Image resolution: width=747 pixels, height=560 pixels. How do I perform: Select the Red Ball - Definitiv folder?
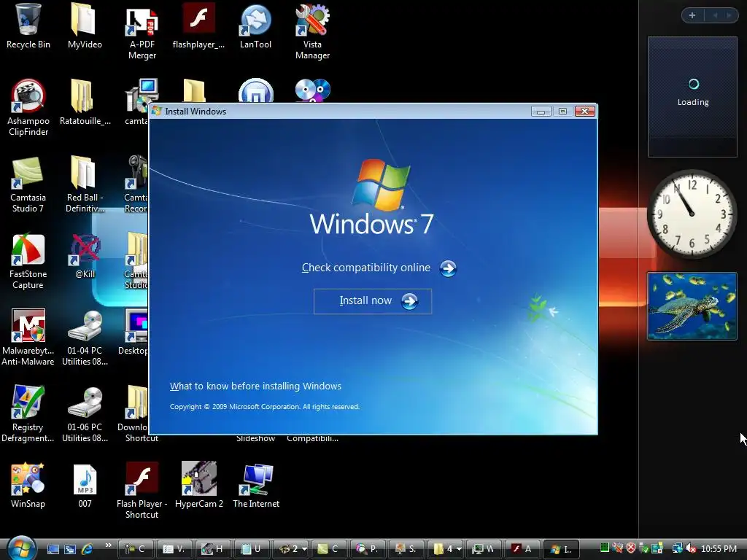pyautogui.click(x=85, y=184)
